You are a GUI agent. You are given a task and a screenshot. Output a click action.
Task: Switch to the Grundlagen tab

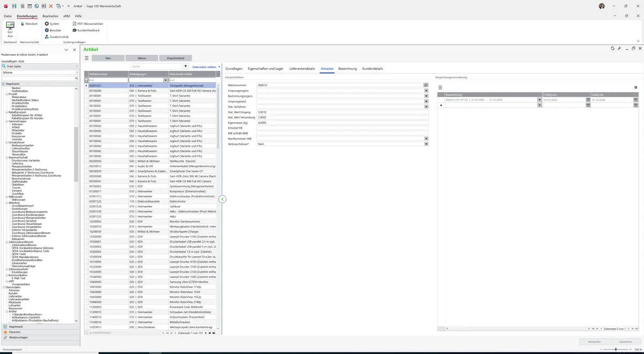tap(234, 69)
